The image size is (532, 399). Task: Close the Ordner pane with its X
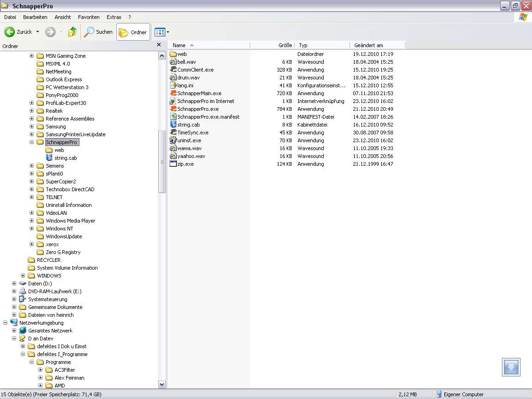(x=159, y=45)
